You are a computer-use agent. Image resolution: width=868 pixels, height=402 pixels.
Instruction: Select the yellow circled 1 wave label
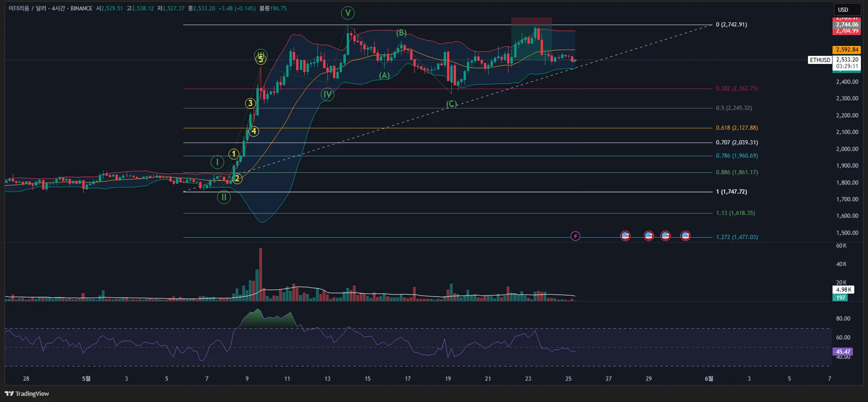[x=234, y=154]
